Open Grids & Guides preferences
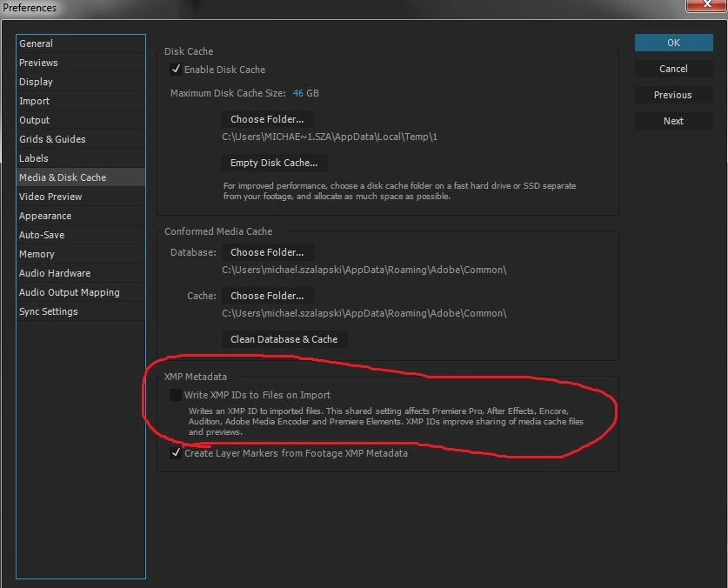Image resolution: width=728 pixels, height=588 pixels. [x=81, y=139]
